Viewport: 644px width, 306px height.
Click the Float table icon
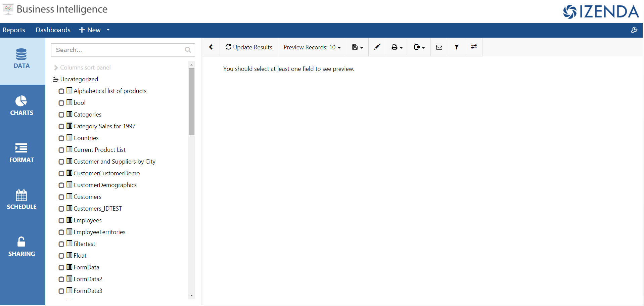(x=70, y=255)
